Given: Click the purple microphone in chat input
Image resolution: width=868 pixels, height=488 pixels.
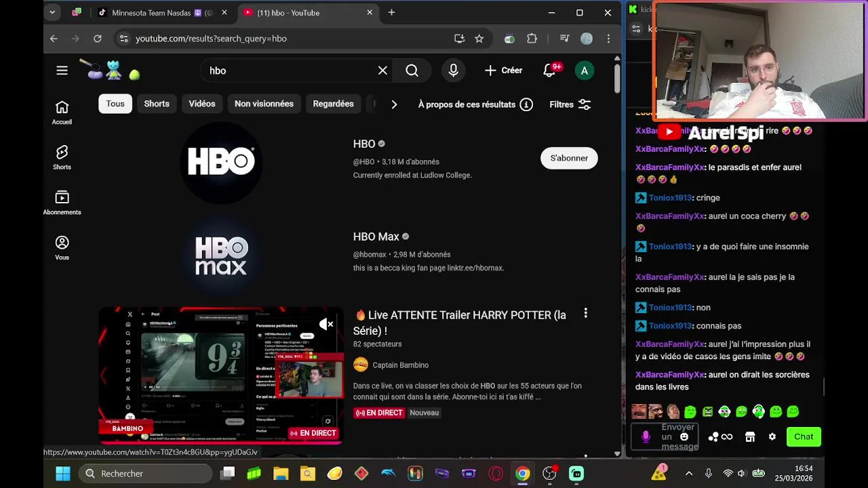Looking at the screenshot, I should click(646, 437).
